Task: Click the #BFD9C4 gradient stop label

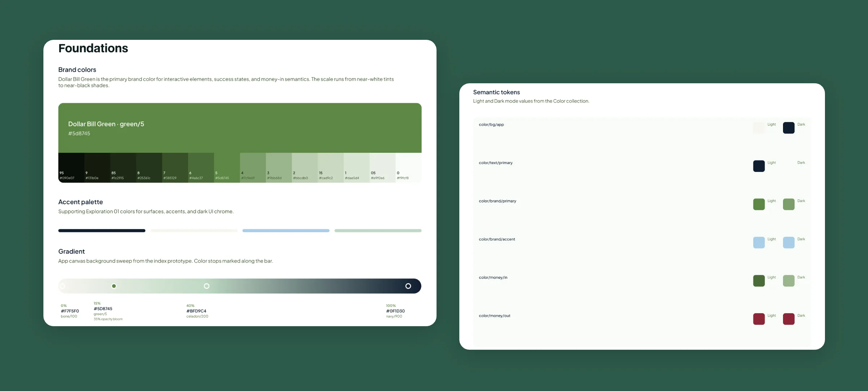Action: (x=196, y=311)
